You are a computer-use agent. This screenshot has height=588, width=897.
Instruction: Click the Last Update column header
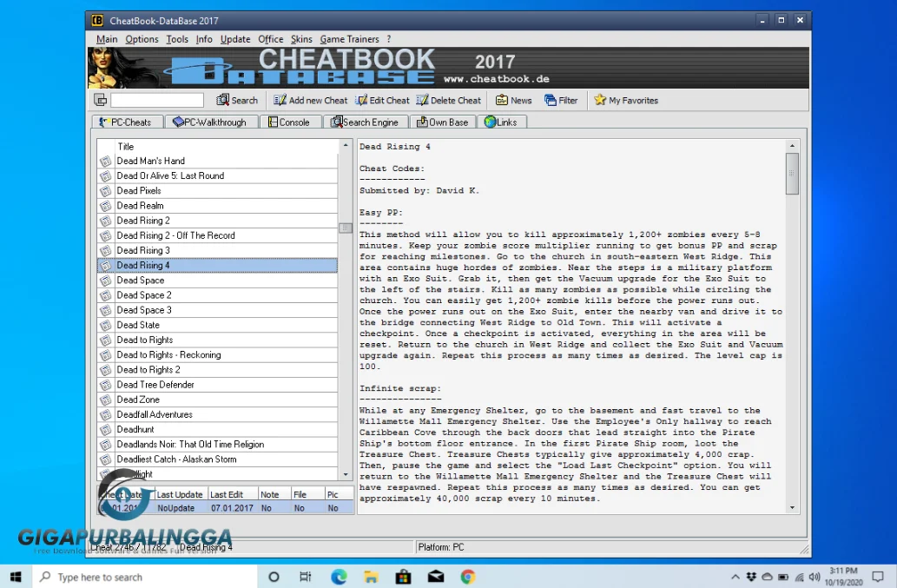point(180,494)
